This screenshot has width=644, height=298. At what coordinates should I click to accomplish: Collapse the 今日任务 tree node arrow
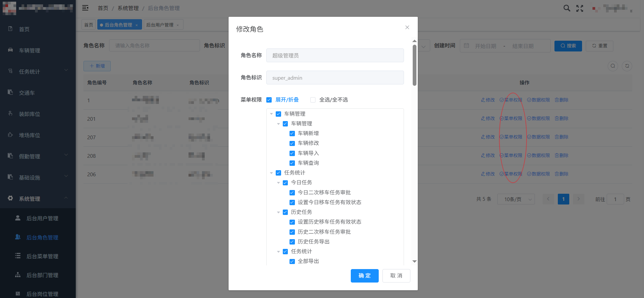click(278, 183)
